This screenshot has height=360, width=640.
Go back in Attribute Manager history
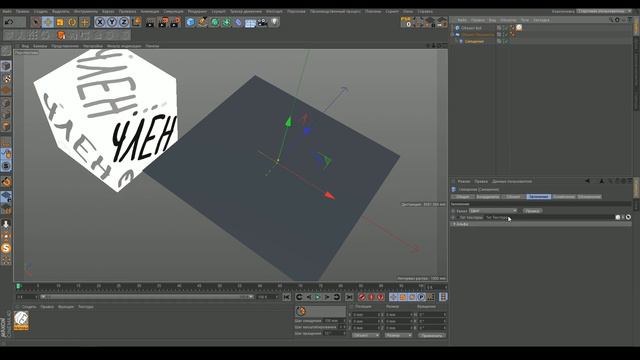(x=587, y=181)
